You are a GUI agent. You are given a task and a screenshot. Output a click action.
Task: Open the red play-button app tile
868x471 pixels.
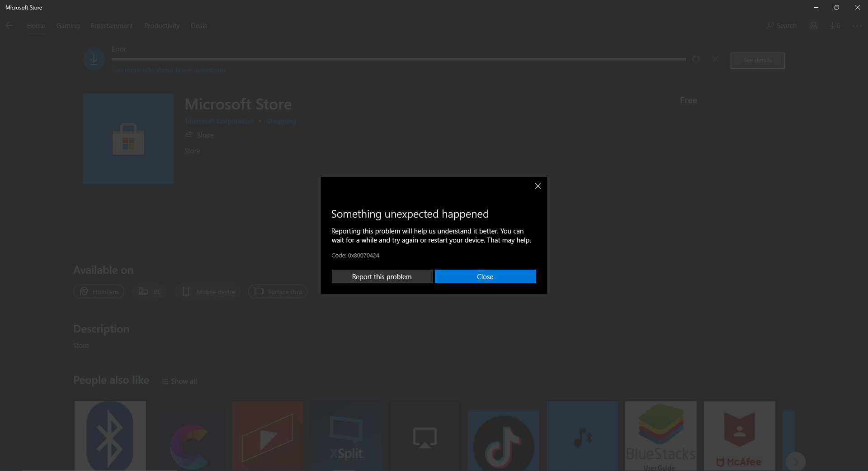pyautogui.click(x=268, y=436)
